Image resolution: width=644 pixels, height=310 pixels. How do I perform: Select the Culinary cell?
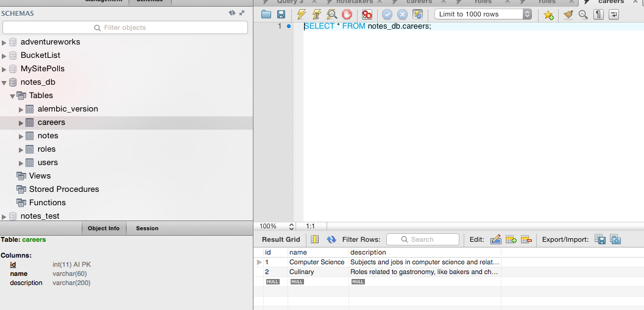pos(318,272)
